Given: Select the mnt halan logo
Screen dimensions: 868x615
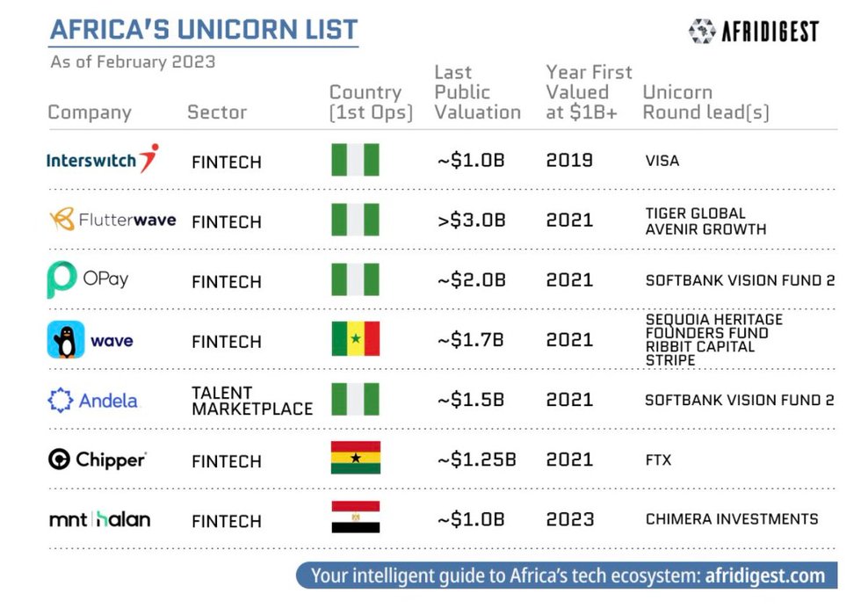Looking at the screenshot, I should tap(99, 519).
